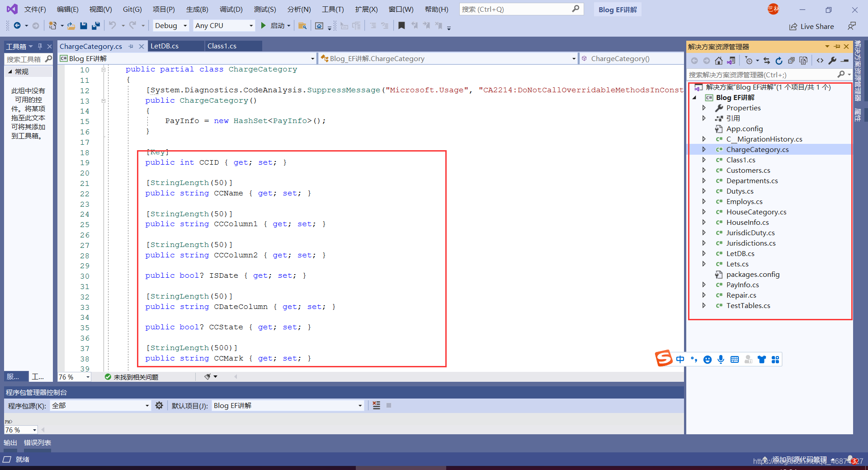
Task: Click the undo arrow icon
Action: pos(113,26)
